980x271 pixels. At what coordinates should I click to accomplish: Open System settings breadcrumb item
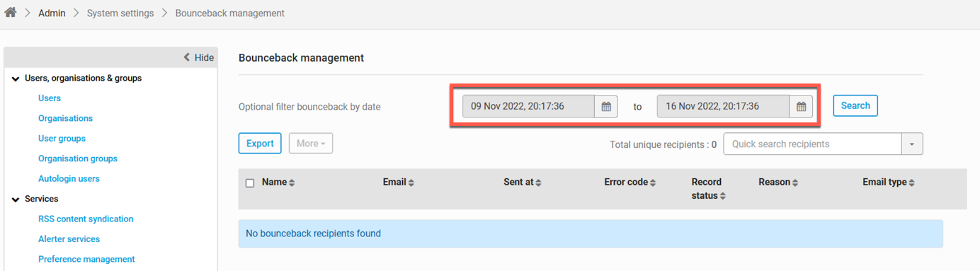[x=120, y=13]
